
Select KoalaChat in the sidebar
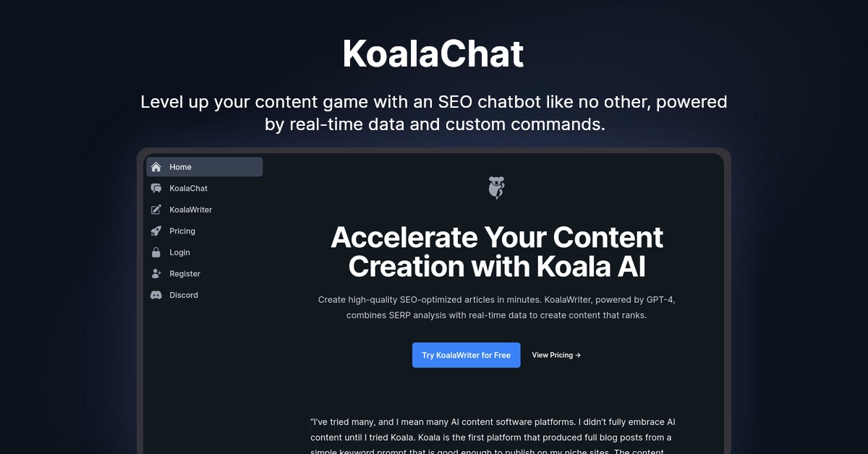point(189,189)
